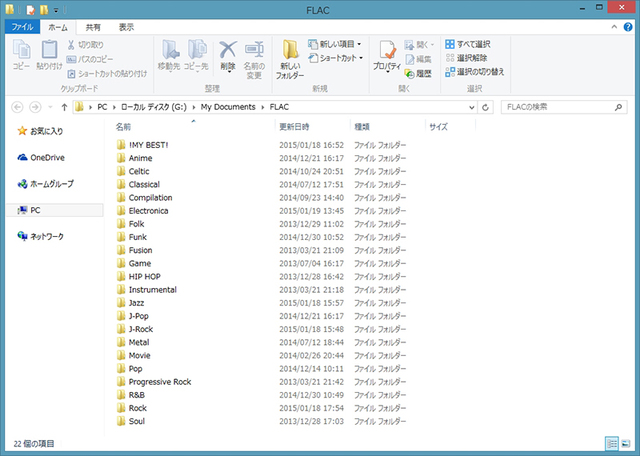Refresh the folder with the address bar button
Image resolution: width=640 pixels, height=456 pixels.
(485, 106)
